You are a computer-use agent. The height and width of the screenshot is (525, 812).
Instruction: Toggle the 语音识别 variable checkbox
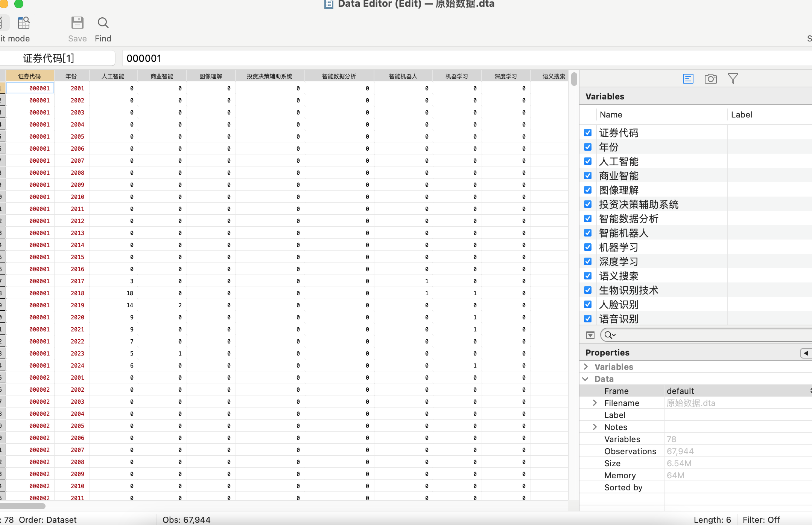[x=588, y=319]
